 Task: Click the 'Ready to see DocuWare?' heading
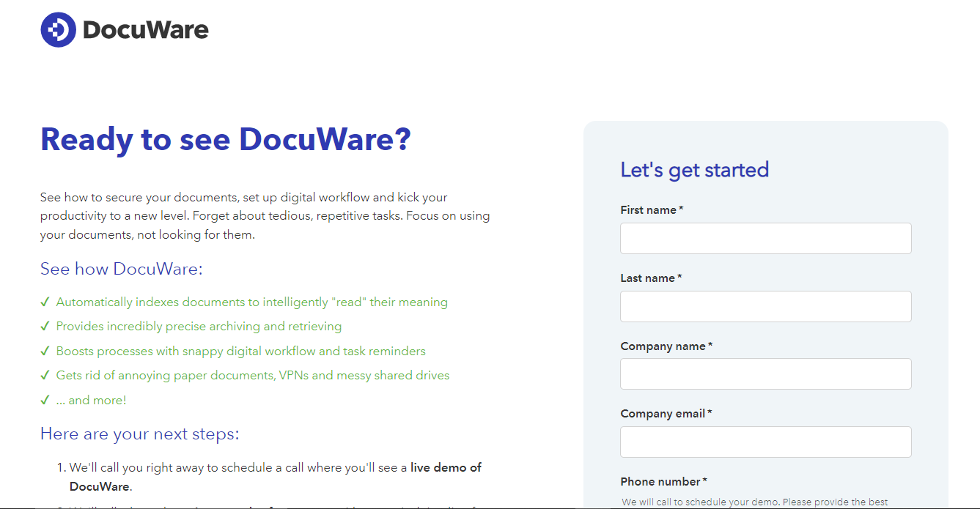(225, 139)
